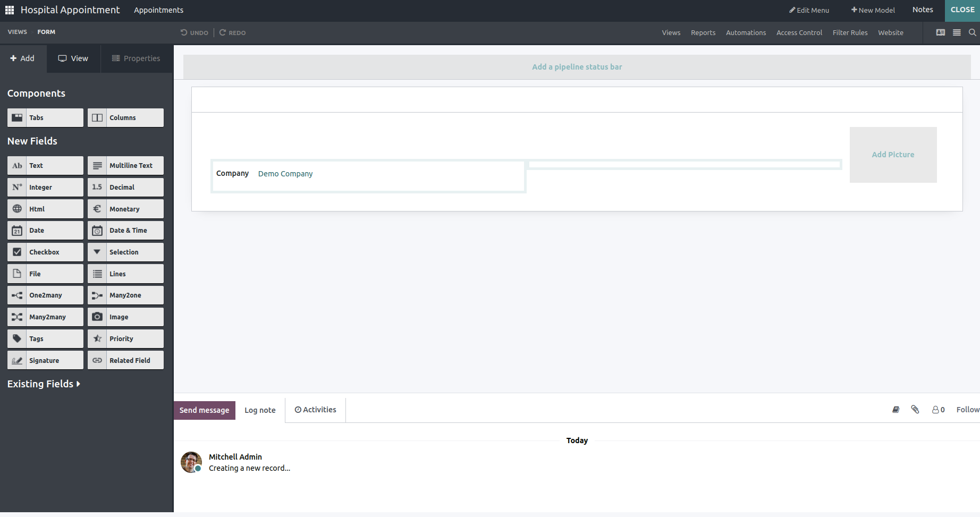980x517 pixels.
Task: Open the Access Control menu item
Action: tap(799, 33)
